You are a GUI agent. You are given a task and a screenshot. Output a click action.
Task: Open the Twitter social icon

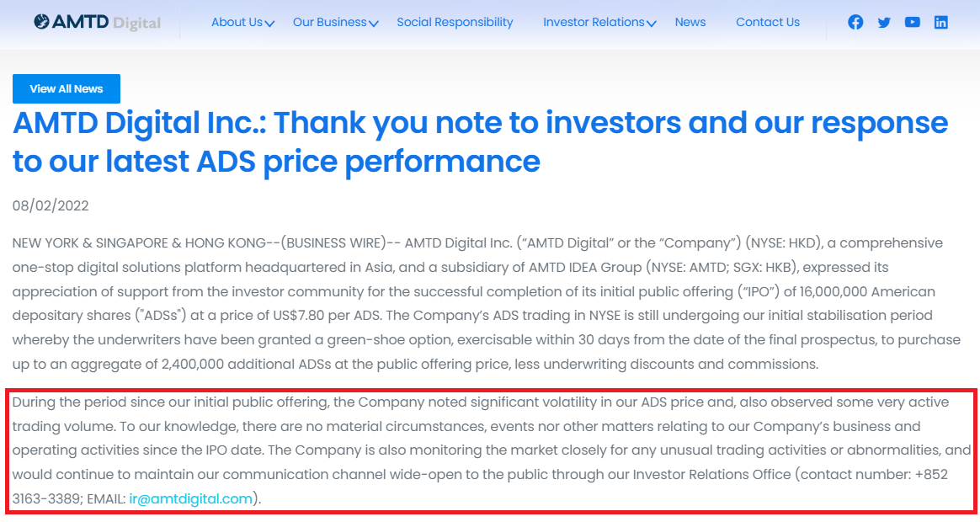[884, 23]
